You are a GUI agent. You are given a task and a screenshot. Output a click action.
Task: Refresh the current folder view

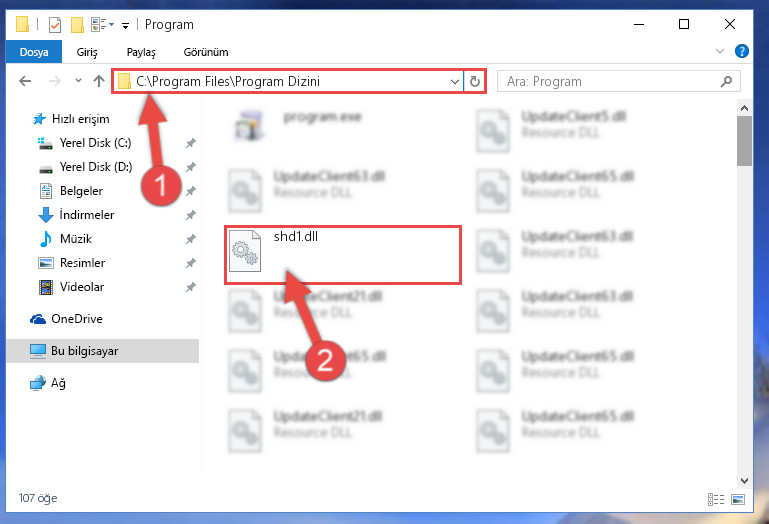click(x=474, y=81)
